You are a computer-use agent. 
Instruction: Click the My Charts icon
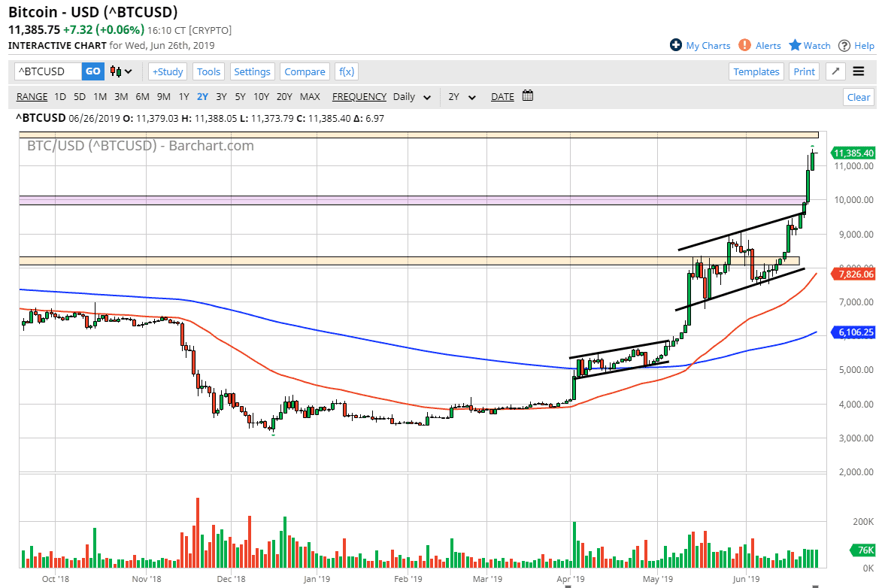pyautogui.click(x=677, y=45)
